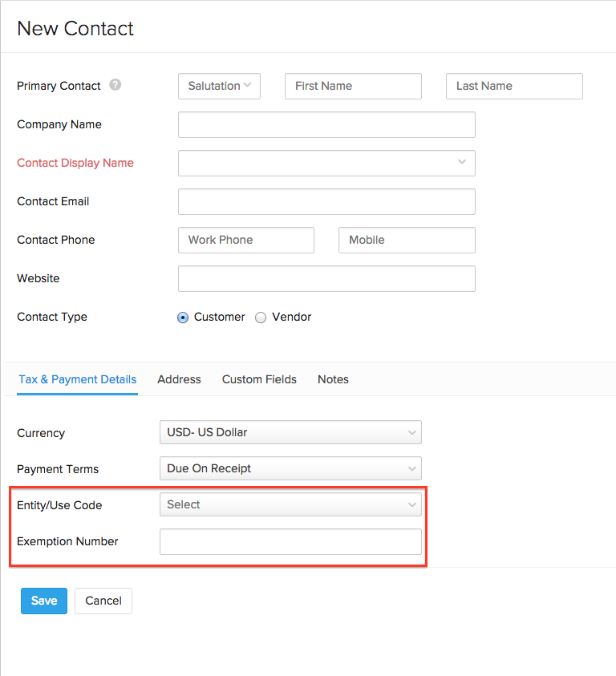This screenshot has height=676, width=616.
Task: Open the Payment Terms dropdown
Action: point(290,468)
